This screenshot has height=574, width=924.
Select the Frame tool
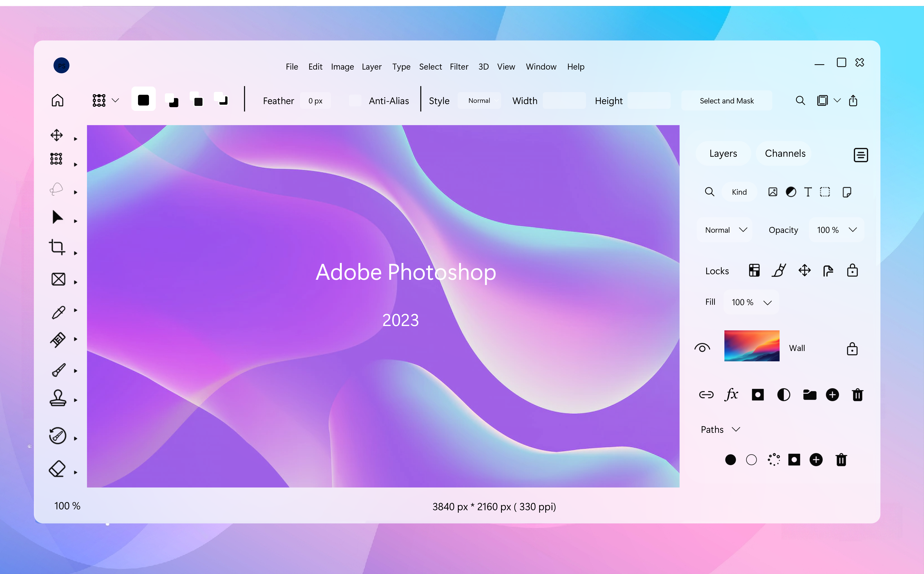pyautogui.click(x=58, y=279)
